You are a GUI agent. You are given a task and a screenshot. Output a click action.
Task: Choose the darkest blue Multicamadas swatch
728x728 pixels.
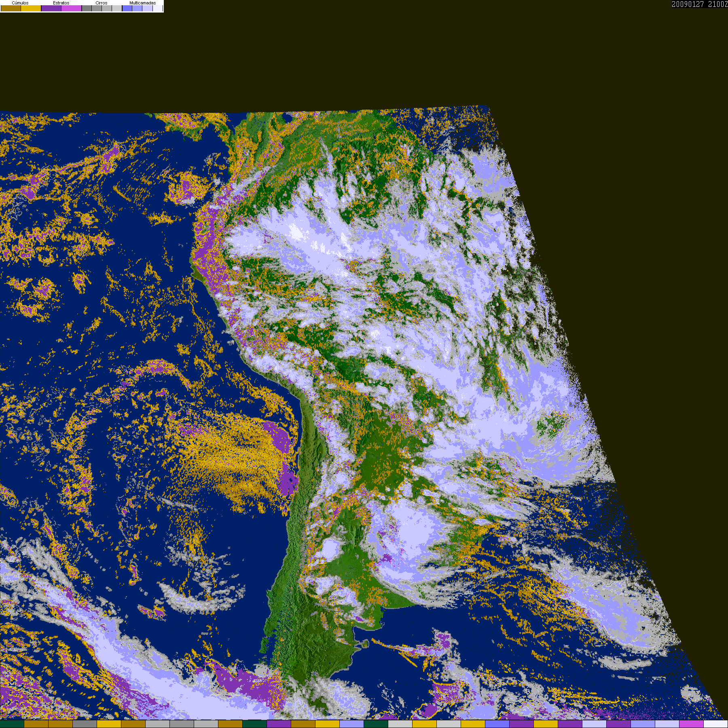tap(127, 8)
